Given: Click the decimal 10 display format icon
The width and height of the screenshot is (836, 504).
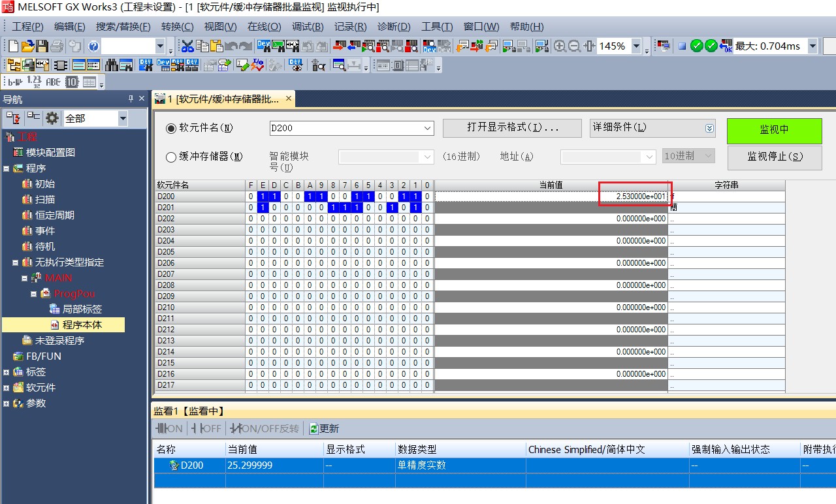Looking at the screenshot, I should 72,82.
